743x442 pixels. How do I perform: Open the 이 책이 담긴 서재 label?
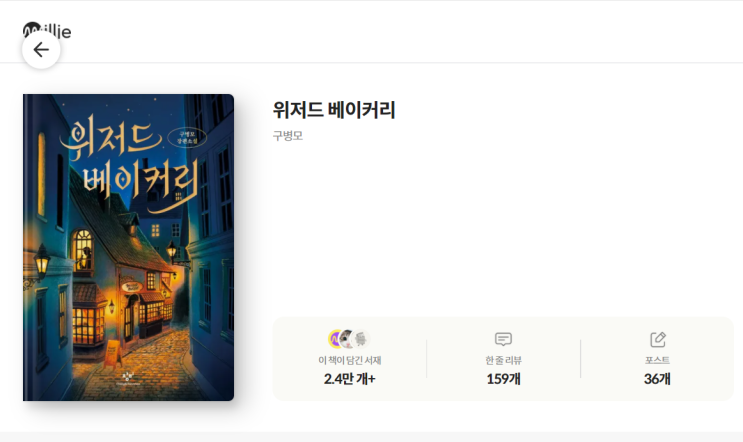350,361
